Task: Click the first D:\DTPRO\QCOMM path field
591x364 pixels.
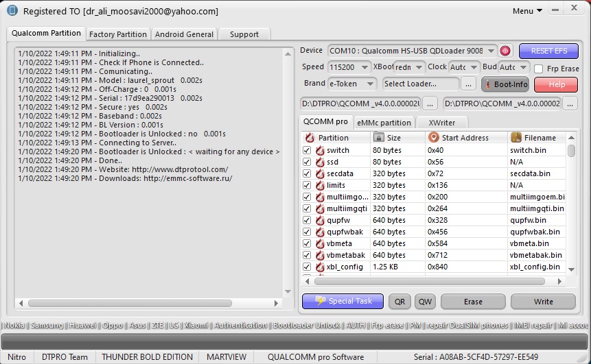Action: pos(360,104)
